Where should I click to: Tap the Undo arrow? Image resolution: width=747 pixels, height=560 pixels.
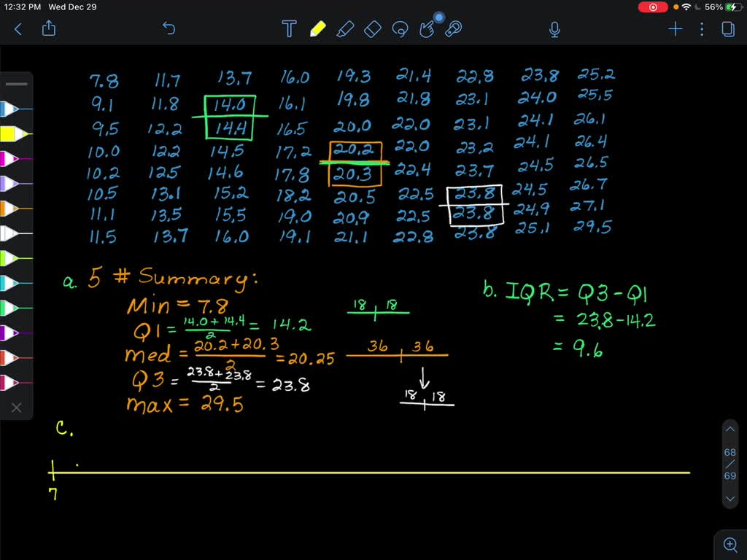[170, 28]
